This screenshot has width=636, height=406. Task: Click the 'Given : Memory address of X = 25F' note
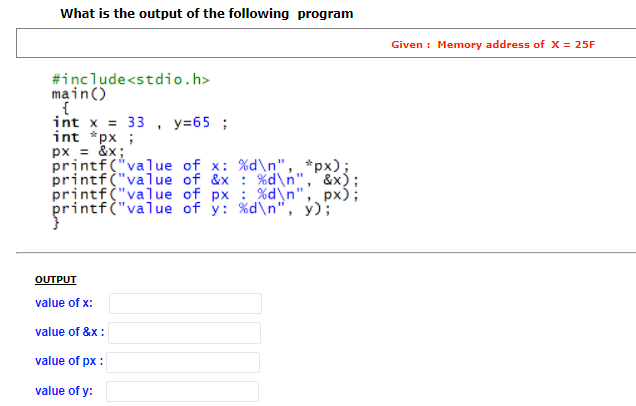point(493,45)
